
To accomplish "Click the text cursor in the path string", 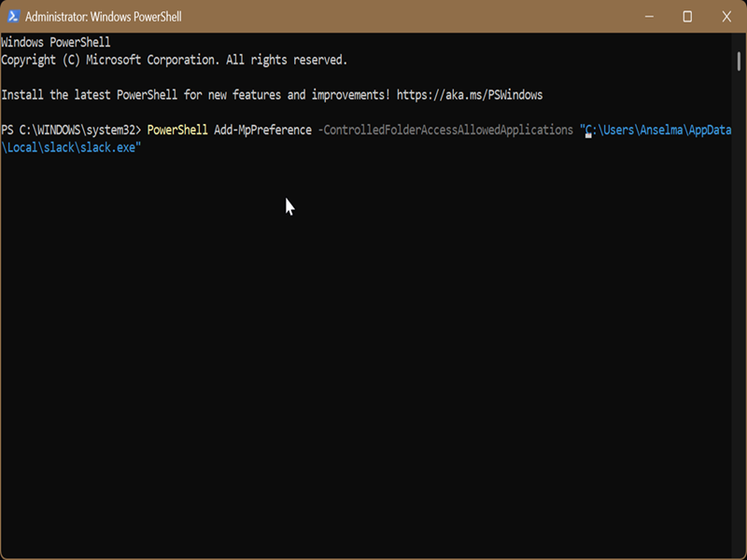I will tap(589, 133).
